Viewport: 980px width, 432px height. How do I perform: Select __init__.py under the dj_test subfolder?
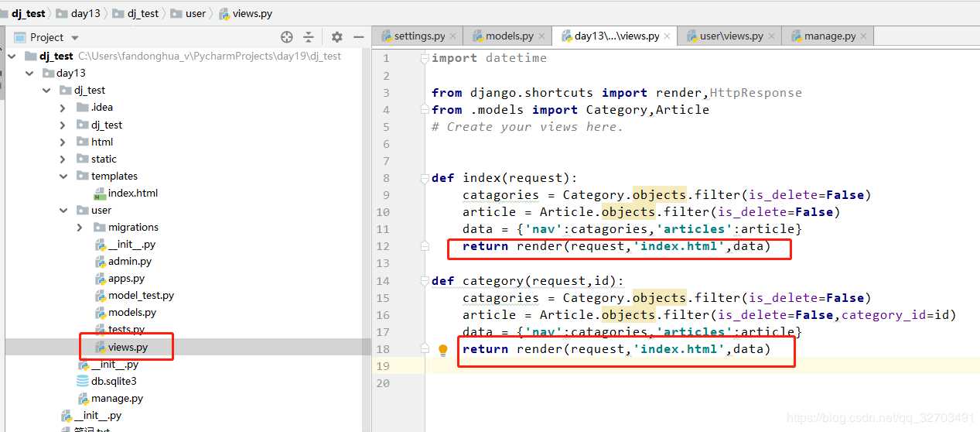pos(108,364)
